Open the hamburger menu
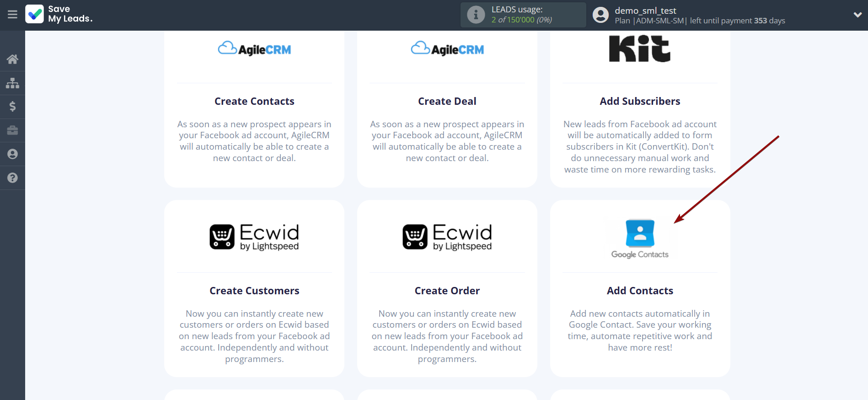 coord(12,15)
